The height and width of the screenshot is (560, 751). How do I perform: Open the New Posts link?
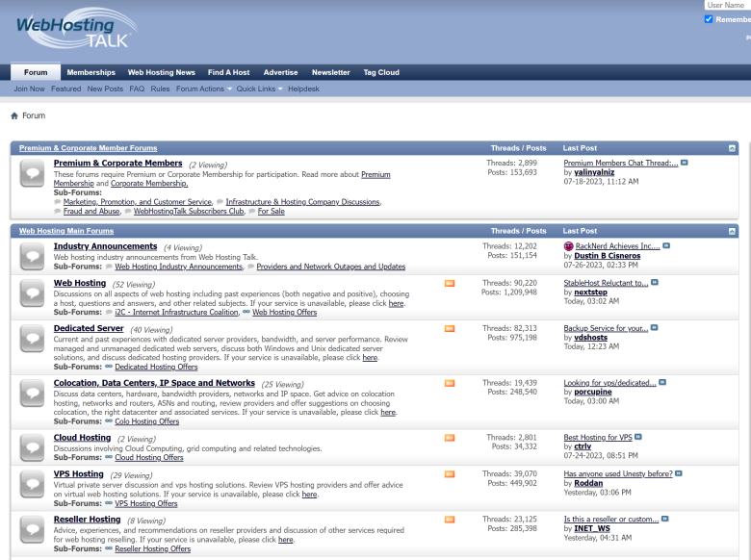point(105,89)
